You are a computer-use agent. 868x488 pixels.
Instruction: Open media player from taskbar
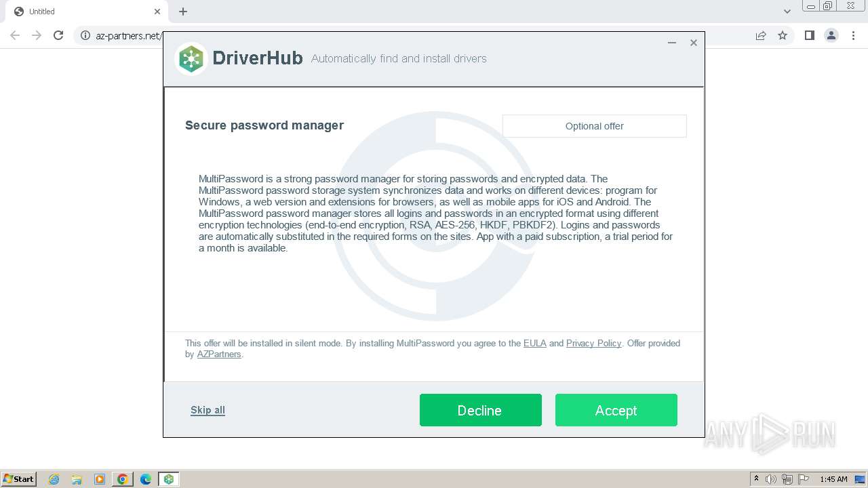click(100, 479)
